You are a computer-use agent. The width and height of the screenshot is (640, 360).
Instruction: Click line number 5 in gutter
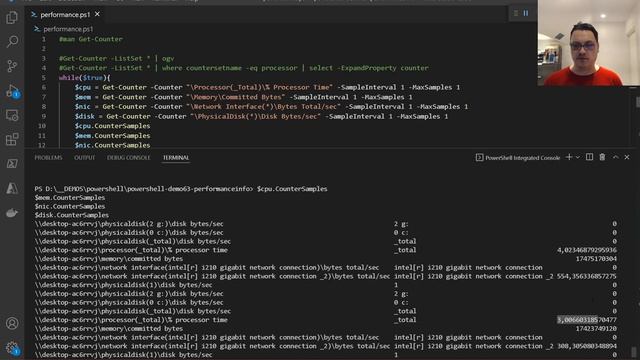pos(44,78)
